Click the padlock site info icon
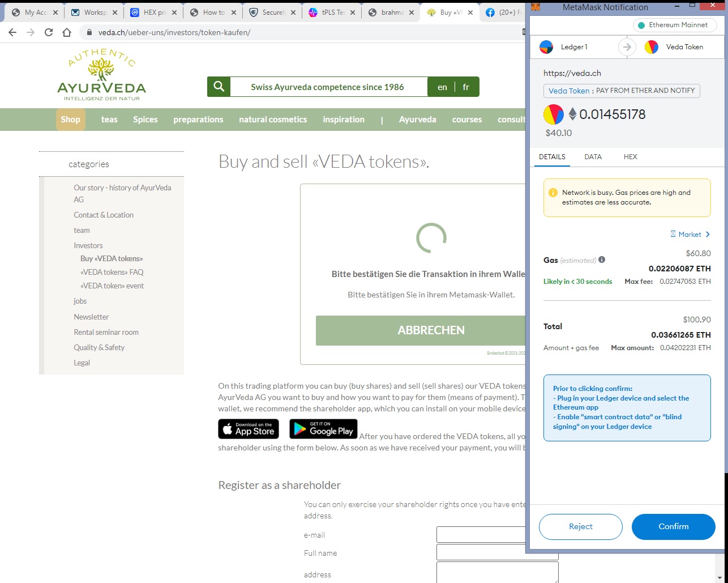The height and width of the screenshot is (583, 728). click(x=89, y=32)
